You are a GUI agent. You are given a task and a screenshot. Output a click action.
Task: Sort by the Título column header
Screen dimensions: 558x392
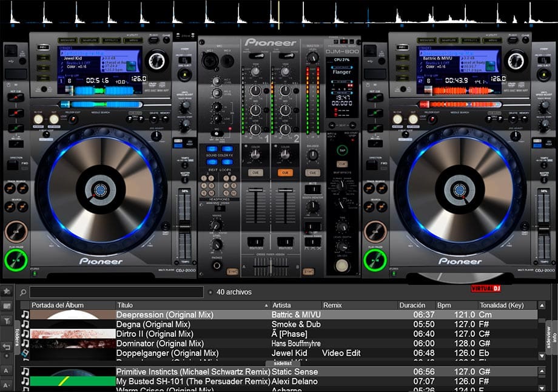pos(193,305)
